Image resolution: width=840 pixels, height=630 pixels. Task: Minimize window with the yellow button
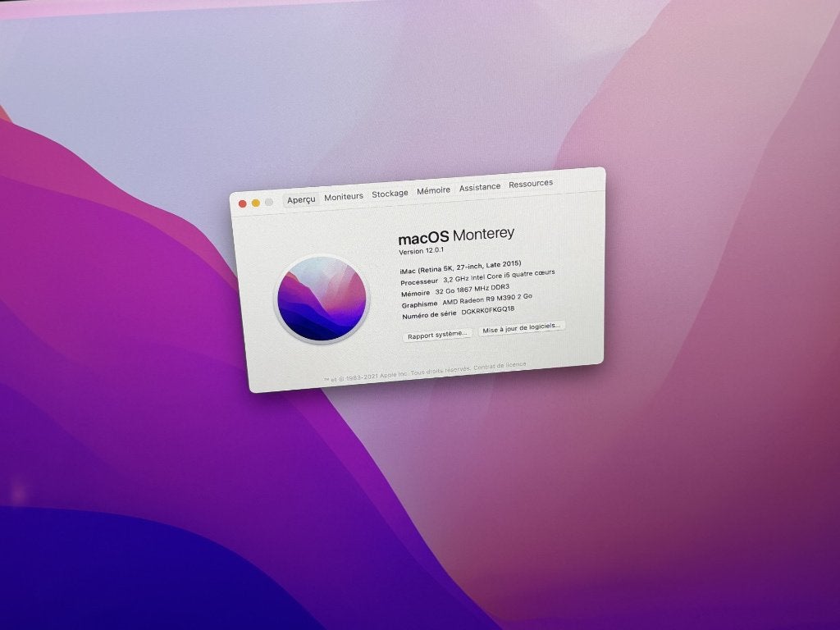coord(256,203)
